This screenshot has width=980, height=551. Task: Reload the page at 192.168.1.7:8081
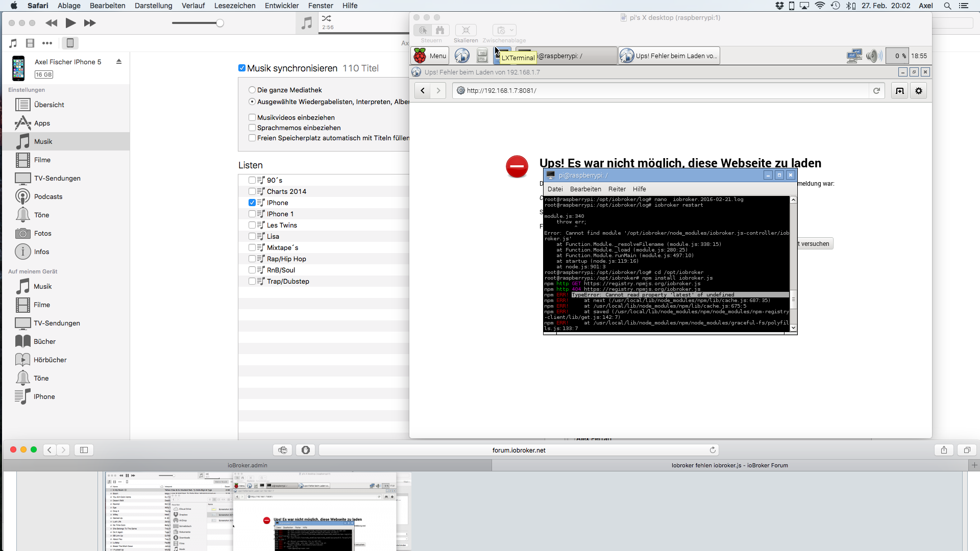pos(876,91)
